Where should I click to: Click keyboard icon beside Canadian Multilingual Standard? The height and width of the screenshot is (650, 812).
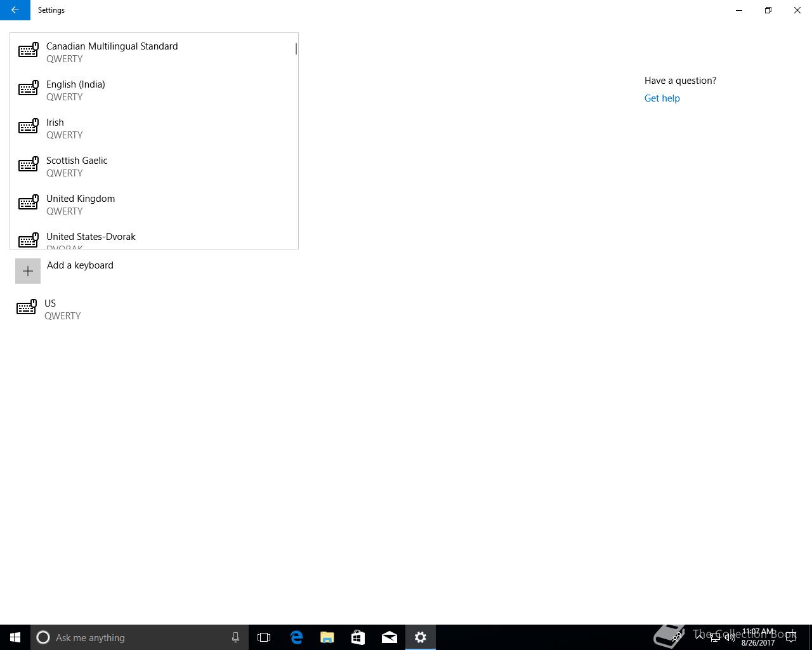point(29,50)
